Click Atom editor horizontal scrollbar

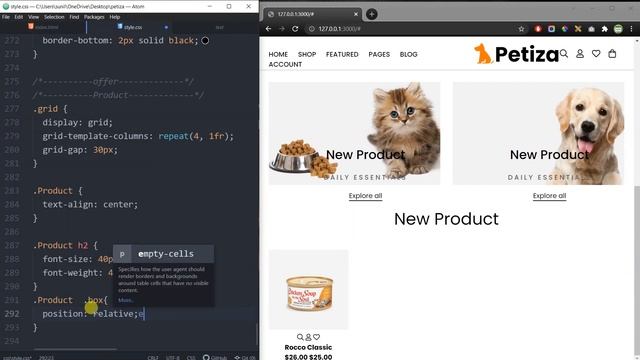coord(76,349)
